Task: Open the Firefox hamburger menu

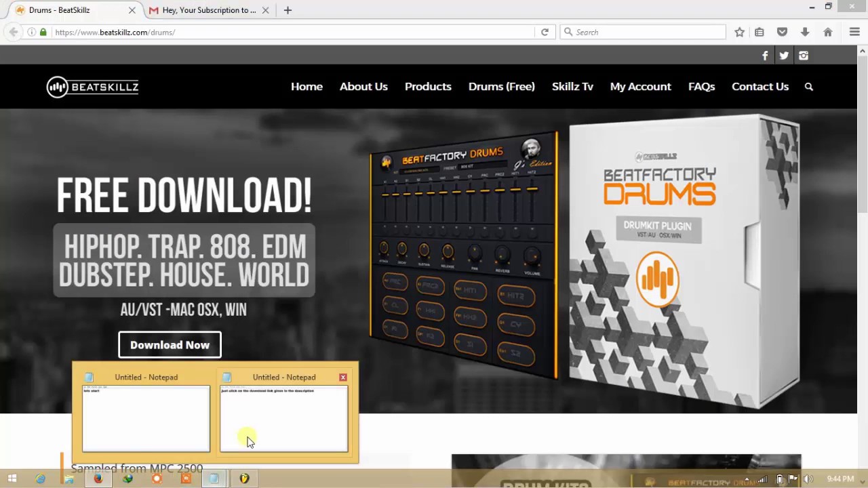Action: [854, 32]
